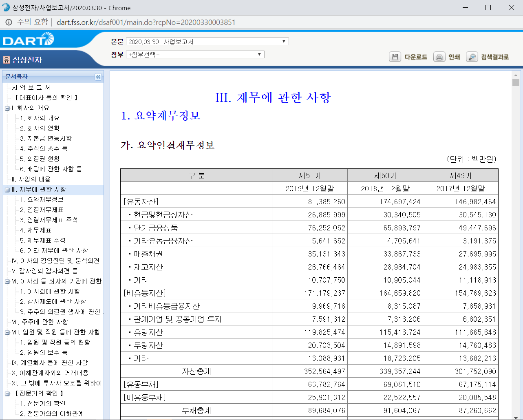Image resolution: width=523 pixels, height=420 pixels.
Task: Collapse the document index panel arrows
Action: (98, 77)
